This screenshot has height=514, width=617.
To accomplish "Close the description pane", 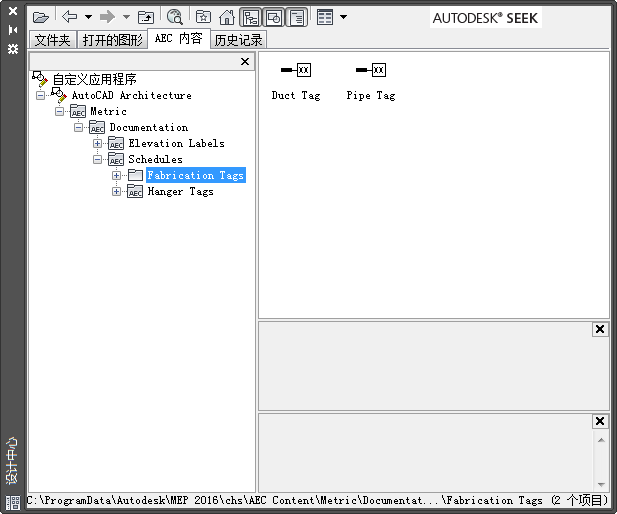I will coord(600,421).
